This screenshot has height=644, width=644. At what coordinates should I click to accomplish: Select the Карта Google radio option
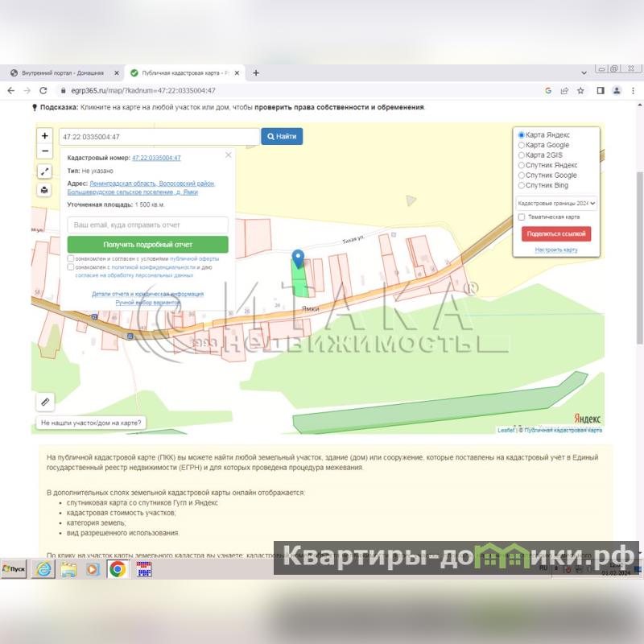[x=522, y=145]
